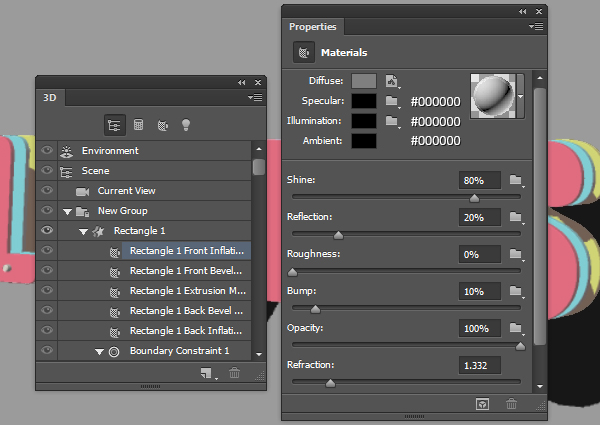Image resolution: width=600 pixels, height=425 pixels.
Task: Filter 3D panel by lights
Action: click(x=186, y=125)
